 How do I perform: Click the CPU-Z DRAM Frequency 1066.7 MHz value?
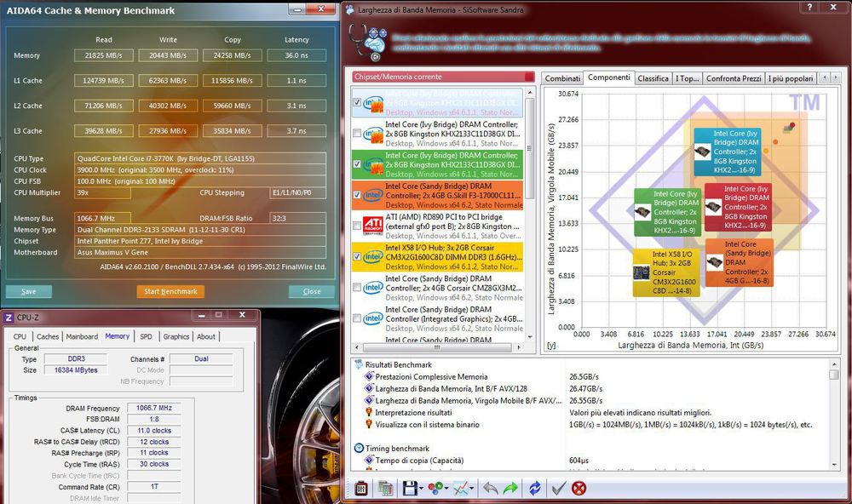(153, 408)
